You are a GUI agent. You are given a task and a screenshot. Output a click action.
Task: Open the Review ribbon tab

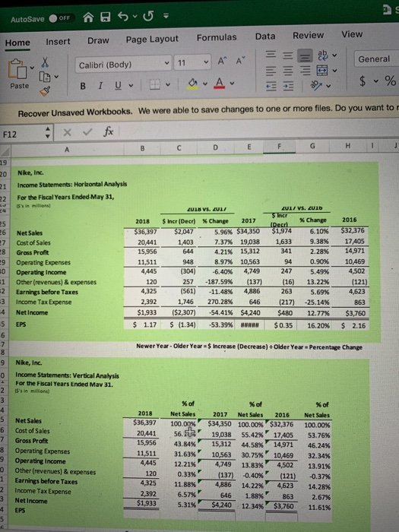[x=308, y=35]
